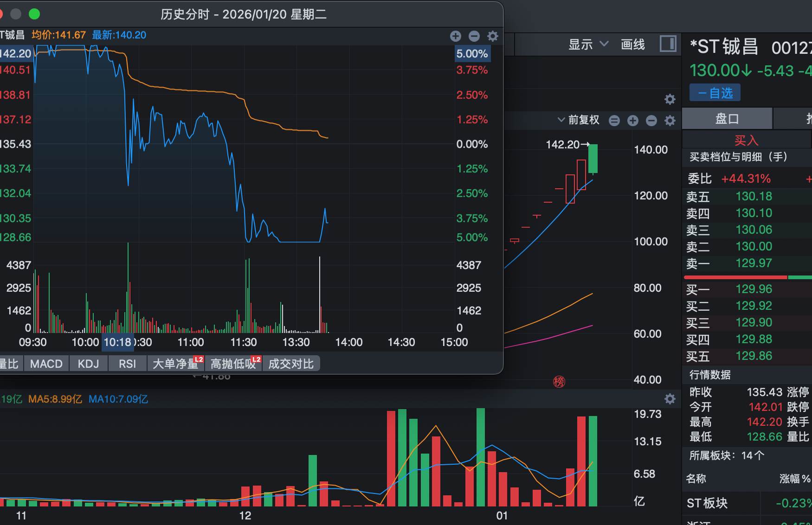
Task: Click the 画线 drawing tool button
Action: coord(632,44)
